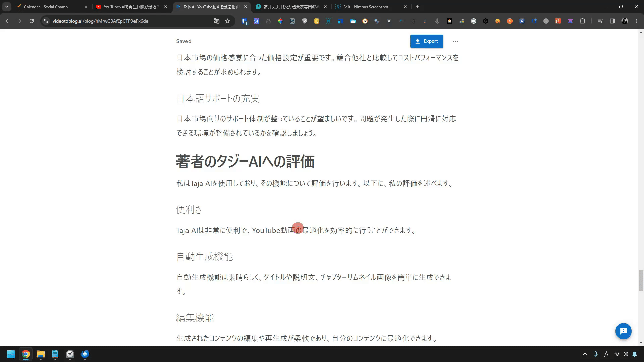Open the Extensions puzzle piece menu
This screenshot has width=644, height=362.
[582, 21]
